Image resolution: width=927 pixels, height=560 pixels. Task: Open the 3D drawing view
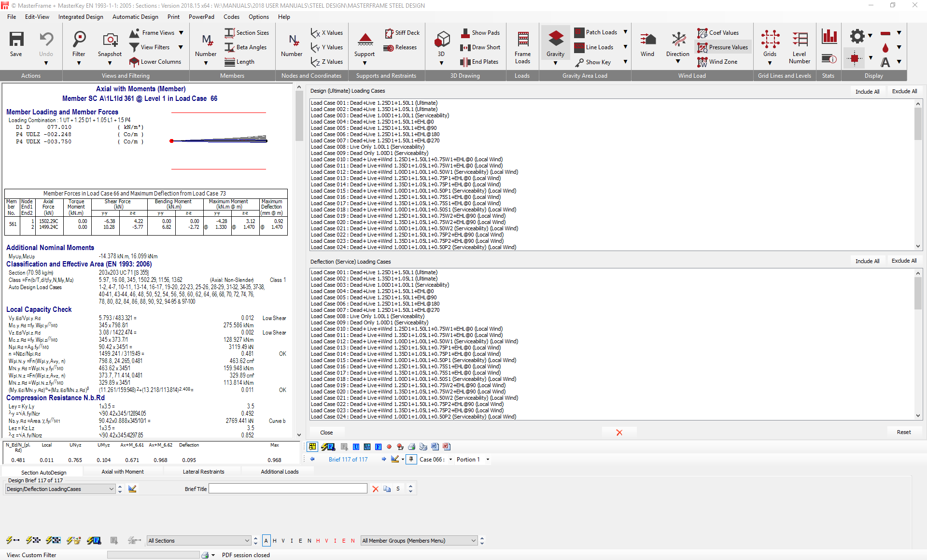441,42
